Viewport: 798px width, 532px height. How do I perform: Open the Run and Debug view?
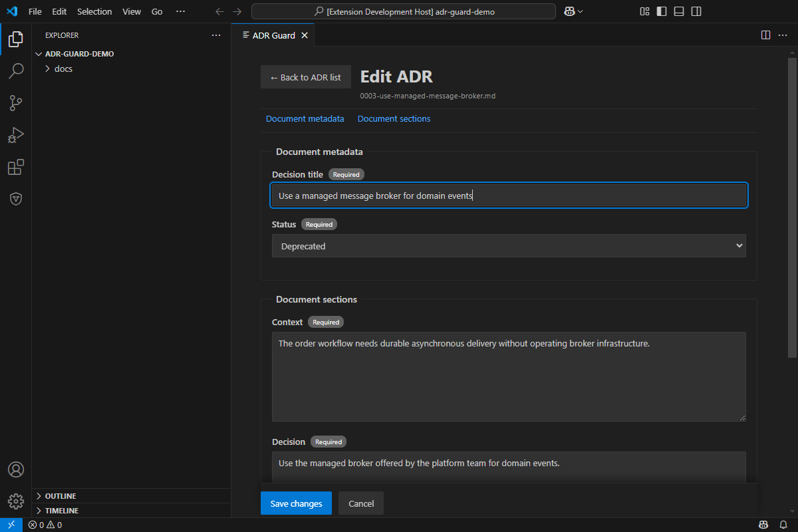tap(16, 135)
